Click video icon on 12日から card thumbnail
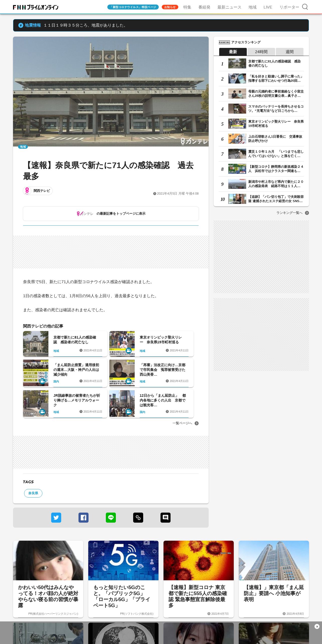Screen dimensions: 322x644 [x=129, y=412]
